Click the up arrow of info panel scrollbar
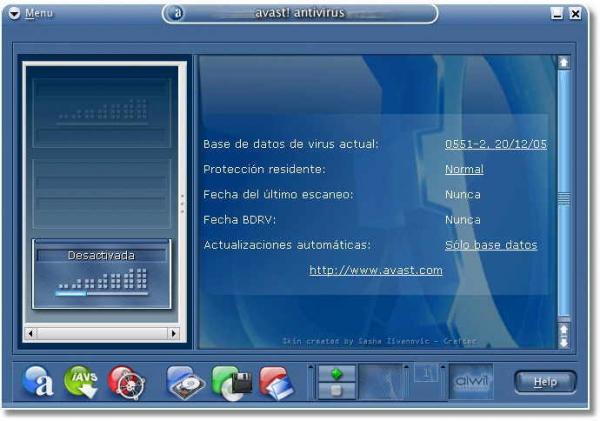This screenshot has height=421, width=600. click(x=564, y=63)
